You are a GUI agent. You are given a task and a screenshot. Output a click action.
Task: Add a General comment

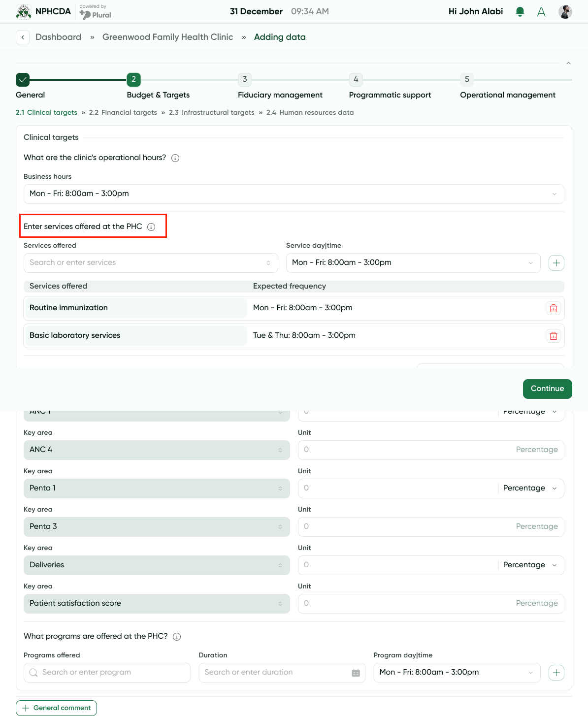tap(56, 708)
